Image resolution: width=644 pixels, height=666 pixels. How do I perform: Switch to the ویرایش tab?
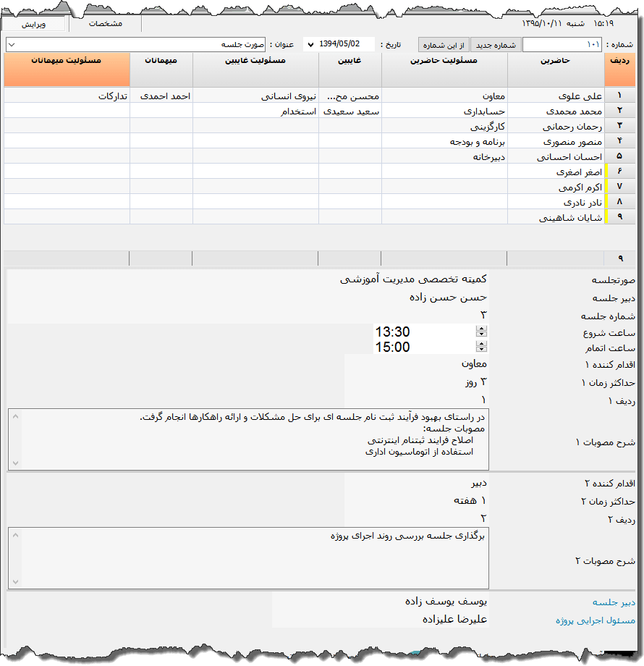pos(33,24)
